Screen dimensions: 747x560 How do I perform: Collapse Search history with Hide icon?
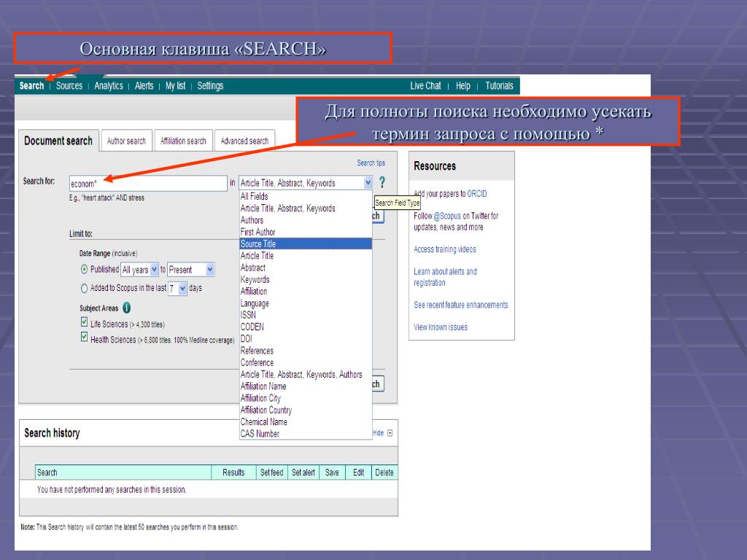click(x=390, y=433)
